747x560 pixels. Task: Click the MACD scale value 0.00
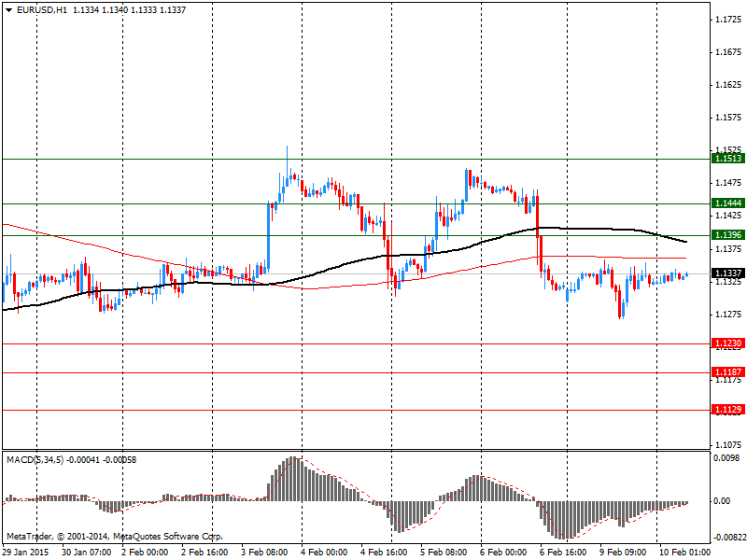point(722,501)
